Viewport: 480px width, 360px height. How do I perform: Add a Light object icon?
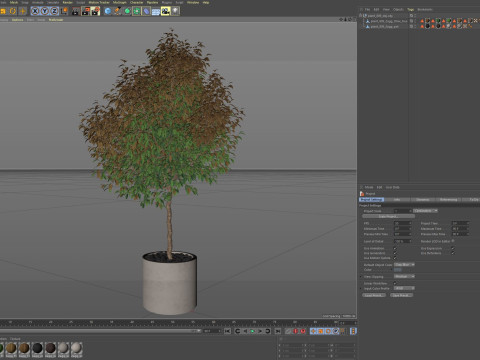click(175, 11)
